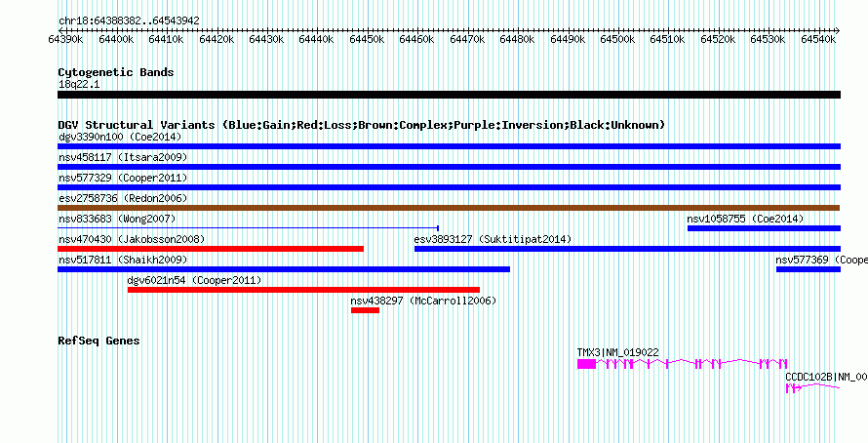The height and width of the screenshot is (443, 868).
Task: Select the magenta CCDC102B gene glyph
Action: [x=813, y=388]
